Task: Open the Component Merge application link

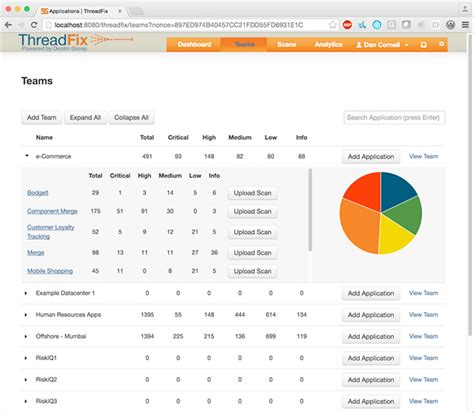Action: (52, 211)
